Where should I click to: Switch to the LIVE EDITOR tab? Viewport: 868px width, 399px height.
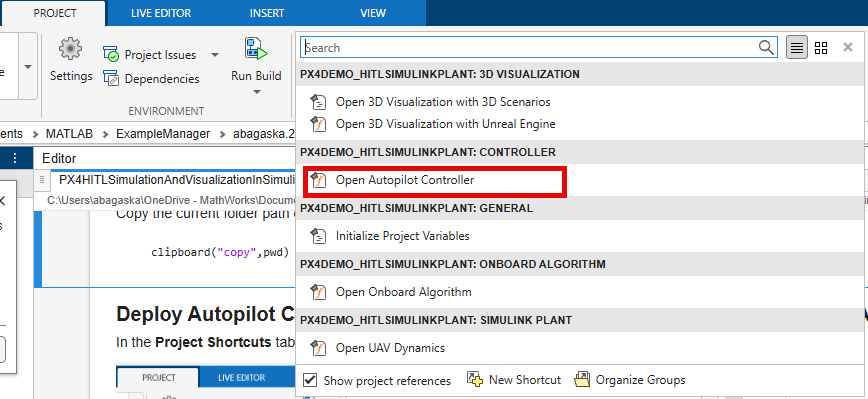click(161, 13)
